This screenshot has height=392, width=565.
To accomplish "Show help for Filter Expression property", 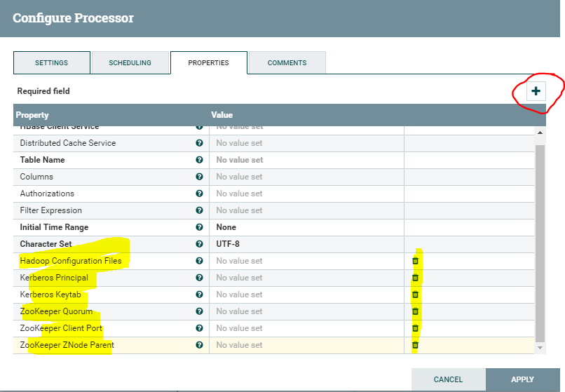I will (x=199, y=210).
